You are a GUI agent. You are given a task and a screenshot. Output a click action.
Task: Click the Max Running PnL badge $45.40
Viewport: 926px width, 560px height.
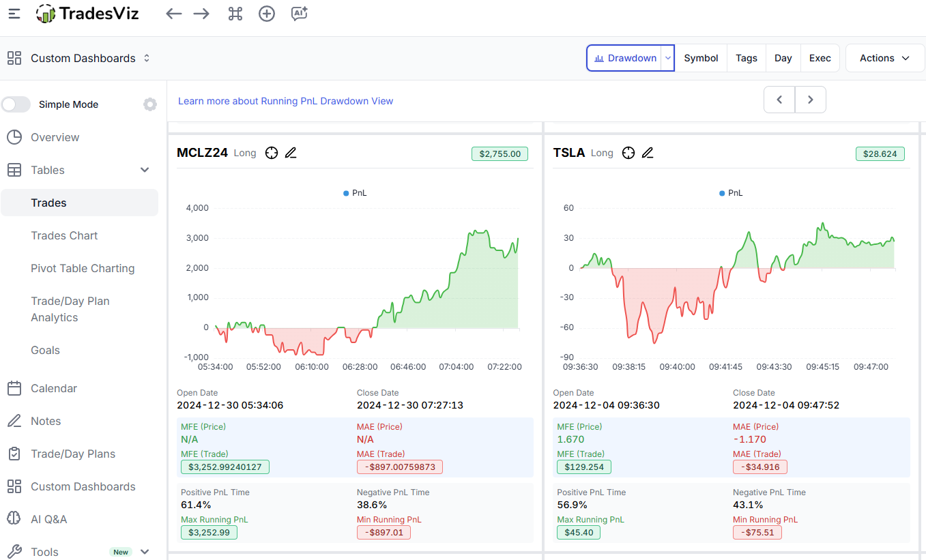579,533
